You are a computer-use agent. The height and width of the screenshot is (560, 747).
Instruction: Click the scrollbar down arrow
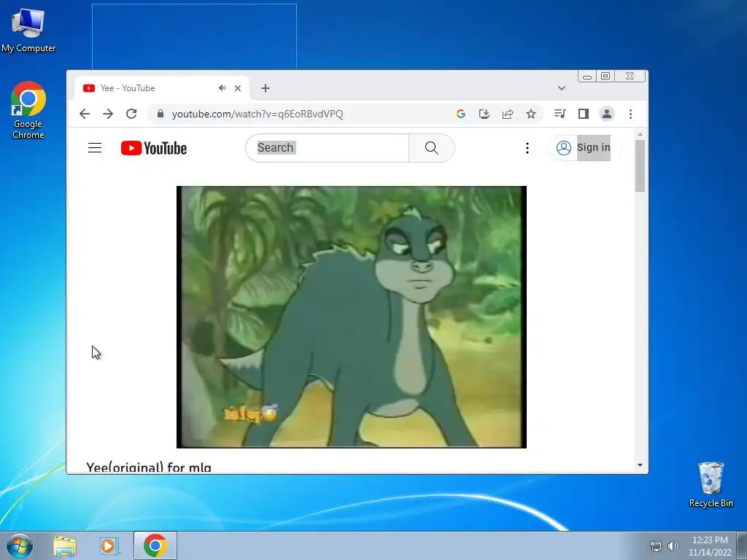(640, 465)
